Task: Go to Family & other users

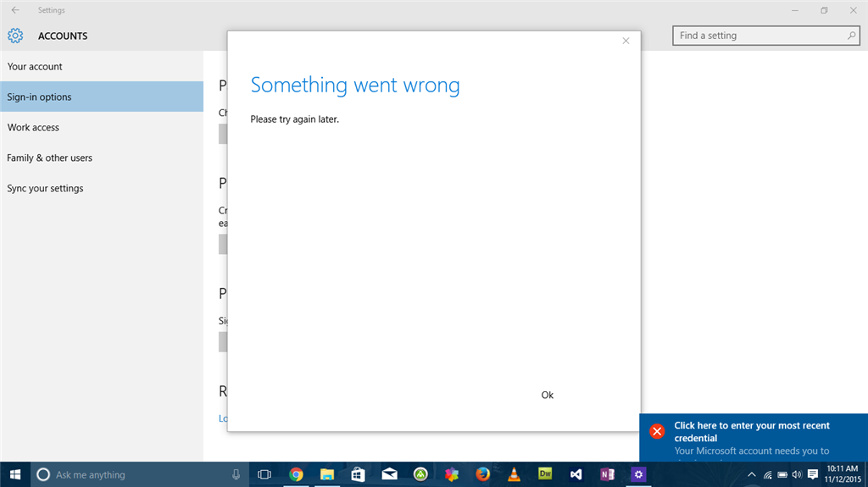Action: (102, 158)
